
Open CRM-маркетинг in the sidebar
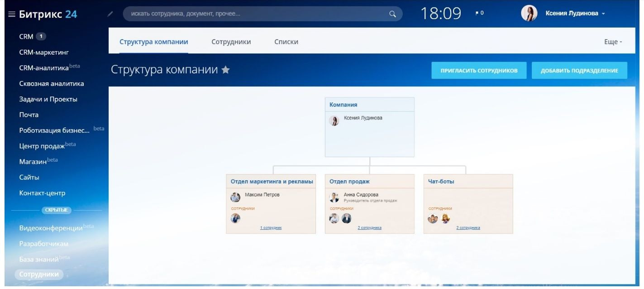44,52
